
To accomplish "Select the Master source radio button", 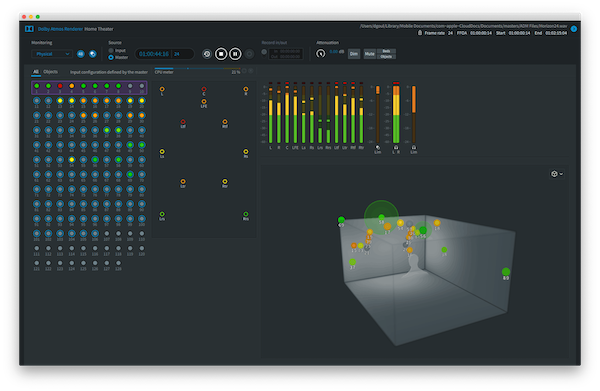I will point(111,57).
